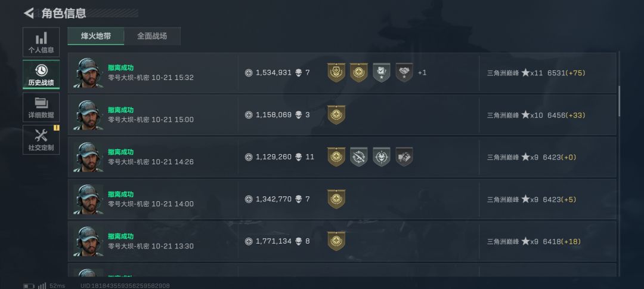Click the character avatar for the 15:32 match
The height and width of the screenshot is (289, 644).
coord(89,73)
